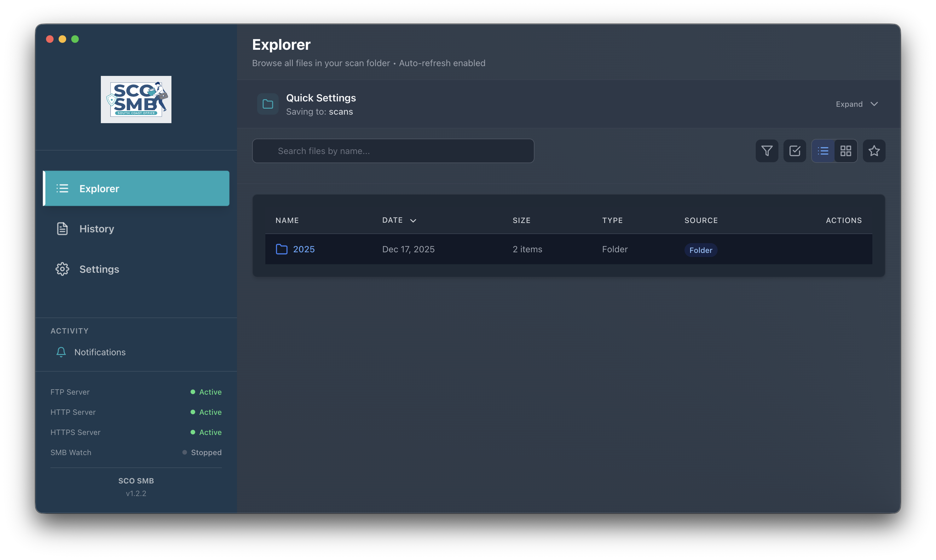Viewport: 936px width, 560px height.
Task: Click the Explorer list icon in sidebar
Action: pos(62,188)
